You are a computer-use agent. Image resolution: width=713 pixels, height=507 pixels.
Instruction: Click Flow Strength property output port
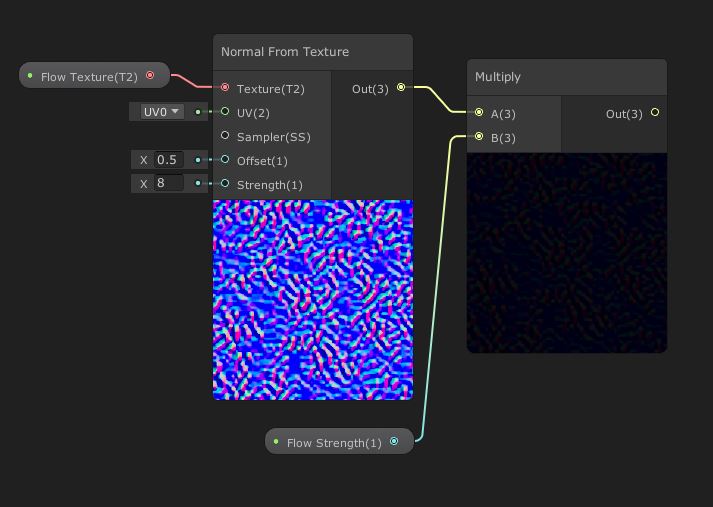394,442
